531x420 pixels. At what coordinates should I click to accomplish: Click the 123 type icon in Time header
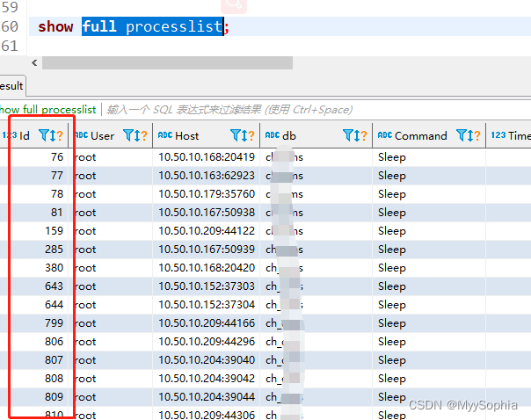(x=498, y=135)
